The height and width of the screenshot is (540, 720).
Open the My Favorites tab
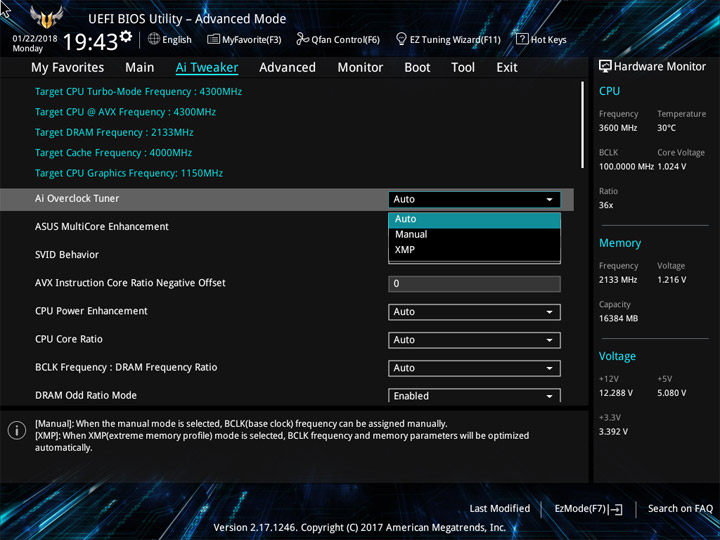(x=68, y=68)
